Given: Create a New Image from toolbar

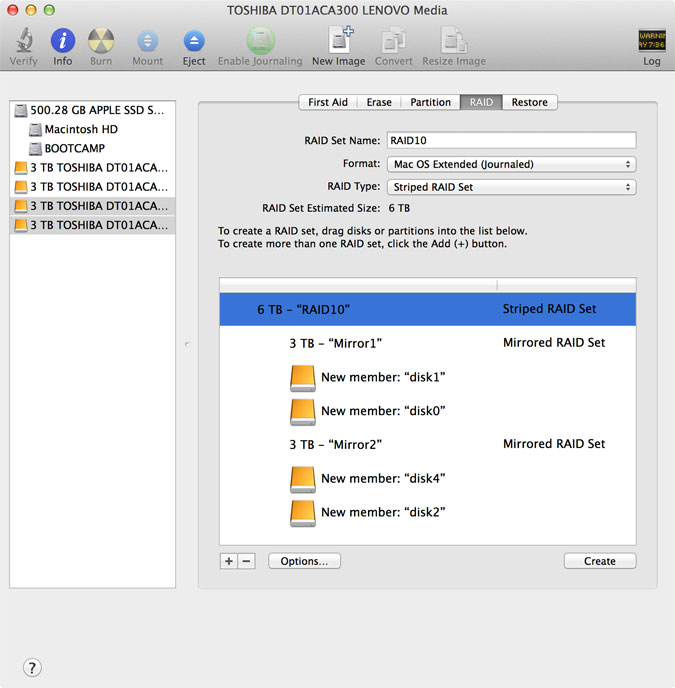Looking at the screenshot, I should pos(338,42).
